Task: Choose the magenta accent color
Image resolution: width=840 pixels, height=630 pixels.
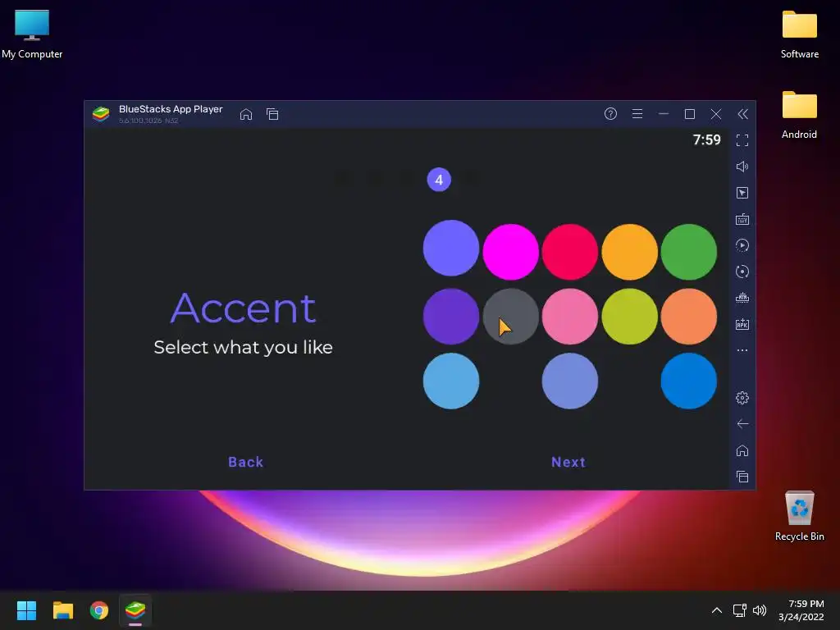Action: point(510,252)
